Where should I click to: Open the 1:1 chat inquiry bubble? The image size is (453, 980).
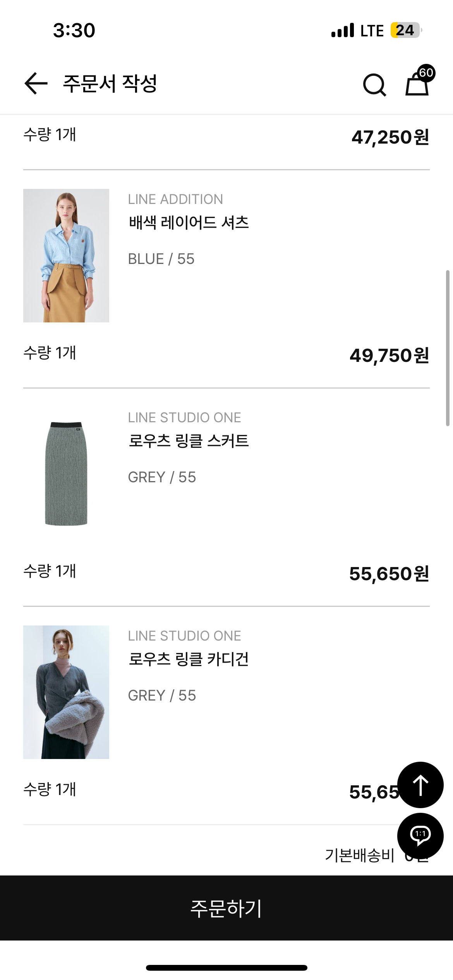(420, 835)
